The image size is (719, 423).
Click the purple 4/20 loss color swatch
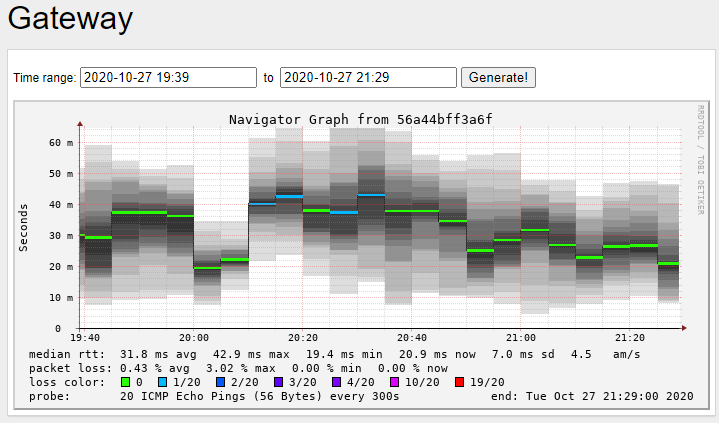(336, 382)
